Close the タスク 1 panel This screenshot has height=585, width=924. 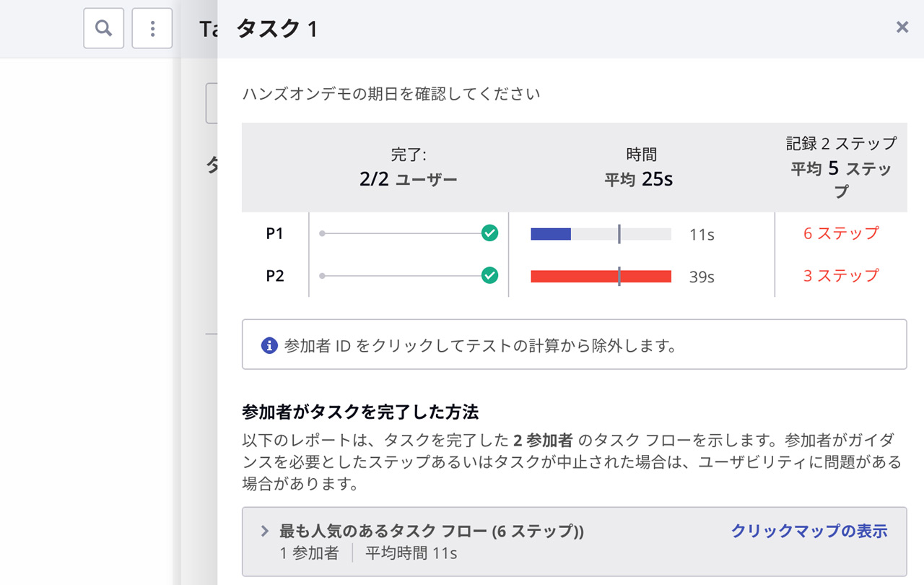(x=902, y=27)
